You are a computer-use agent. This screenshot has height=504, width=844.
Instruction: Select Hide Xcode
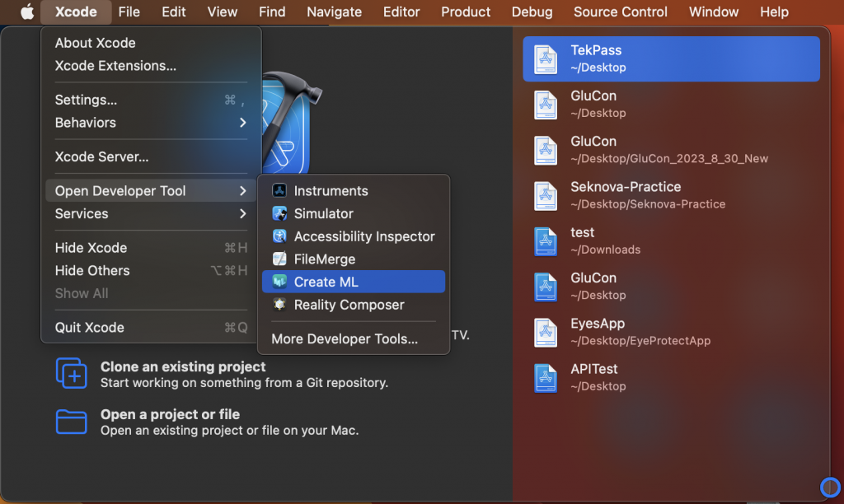pos(151,247)
